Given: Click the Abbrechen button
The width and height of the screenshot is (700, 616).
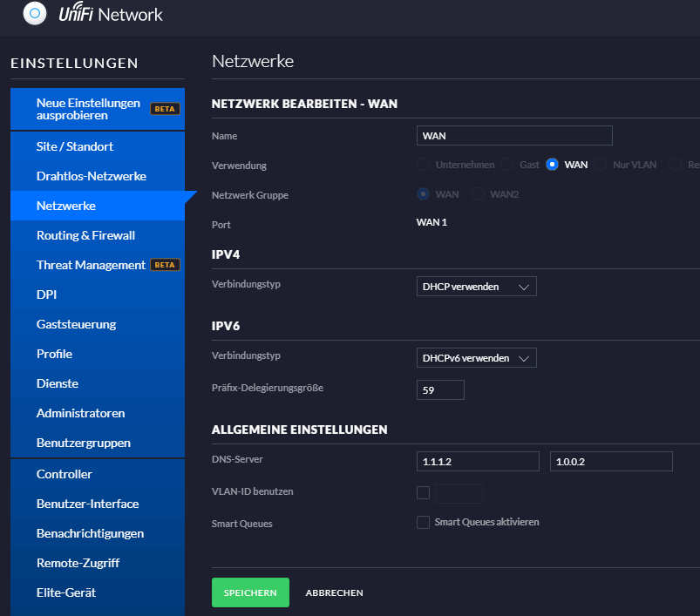Looking at the screenshot, I should (334, 593).
